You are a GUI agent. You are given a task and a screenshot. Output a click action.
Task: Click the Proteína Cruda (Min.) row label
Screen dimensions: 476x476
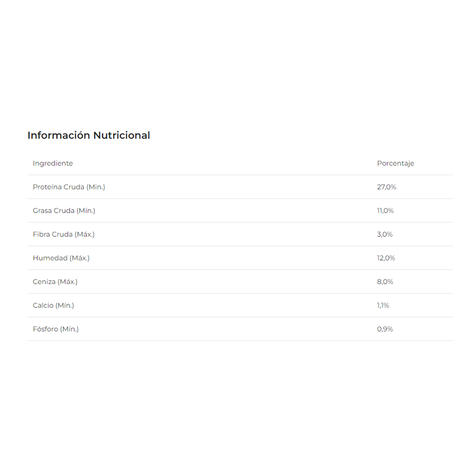point(69,187)
